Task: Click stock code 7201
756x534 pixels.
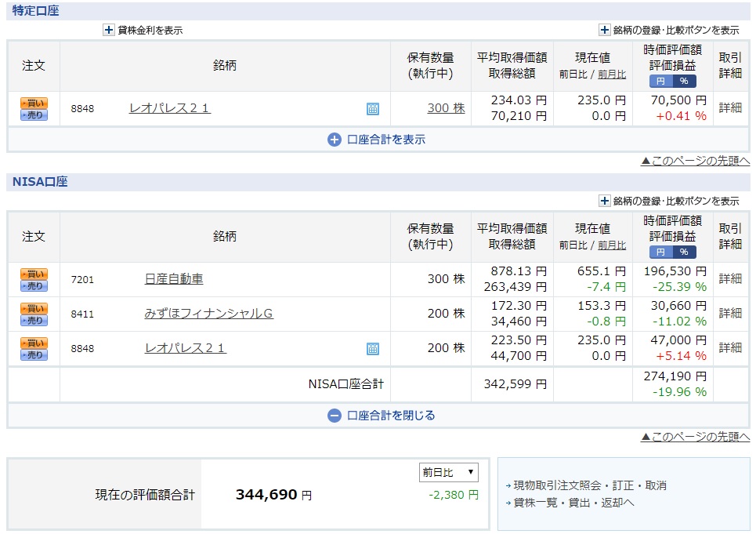Action: (x=82, y=279)
